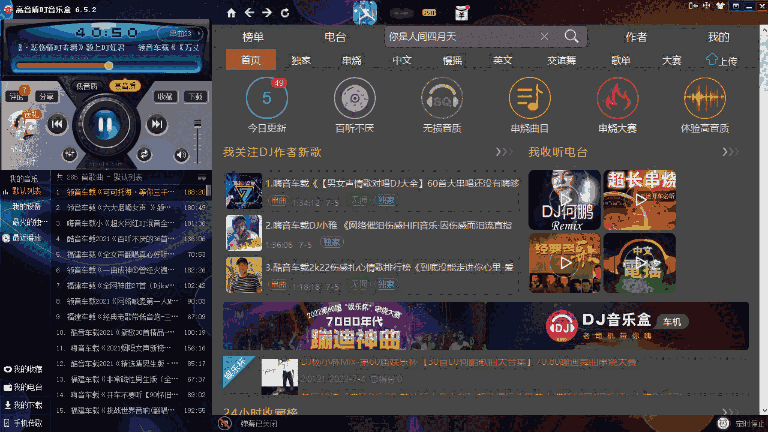This screenshot has height=432, width=768.
Task: Clear the search box with the X
Action: (544, 36)
